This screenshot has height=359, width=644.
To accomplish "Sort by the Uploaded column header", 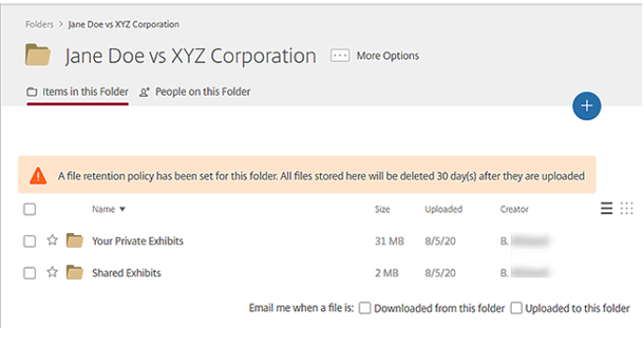I will coord(443,210).
